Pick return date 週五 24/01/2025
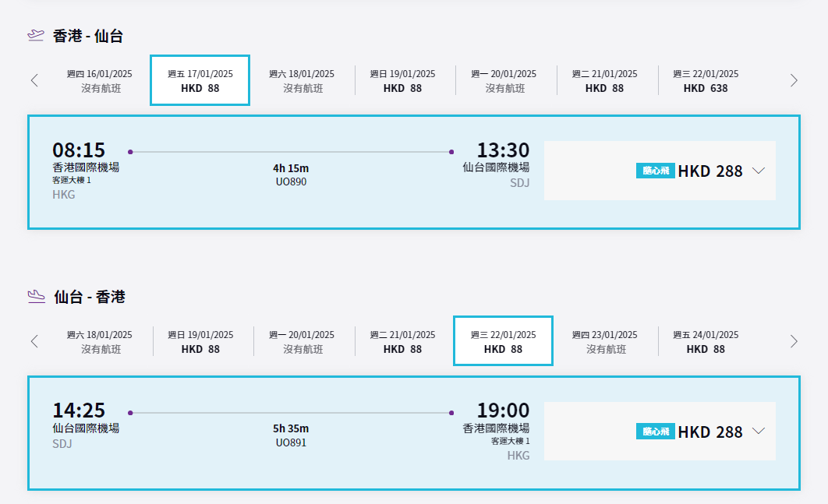The image size is (828, 504). tap(706, 341)
